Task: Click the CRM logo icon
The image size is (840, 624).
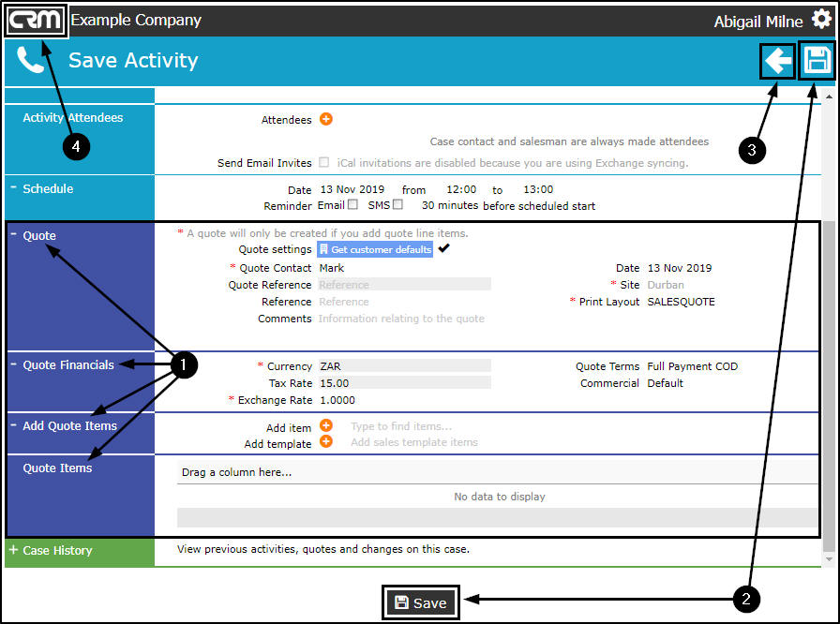Action: [x=36, y=21]
